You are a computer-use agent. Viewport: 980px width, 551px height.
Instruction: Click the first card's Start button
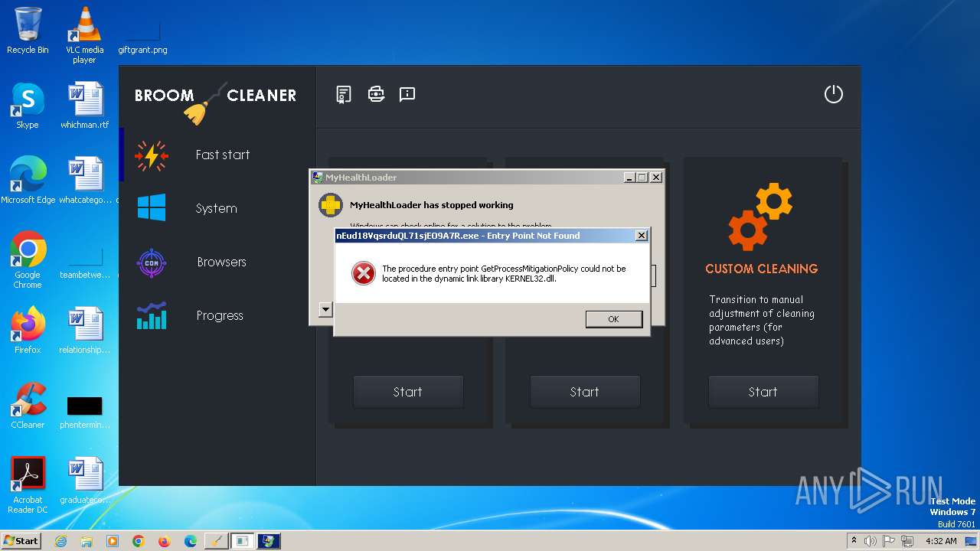[x=407, y=392]
